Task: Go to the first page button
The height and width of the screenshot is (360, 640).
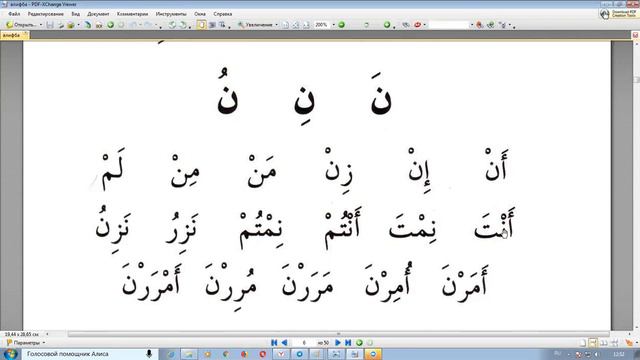Action: pyautogui.click(x=274, y=343)
